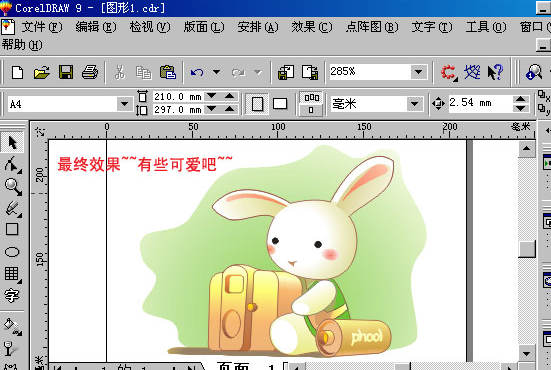This screenshot has width=551, height=370.
Task: Switch page to landscape orientation
Action: click(280, 104)
